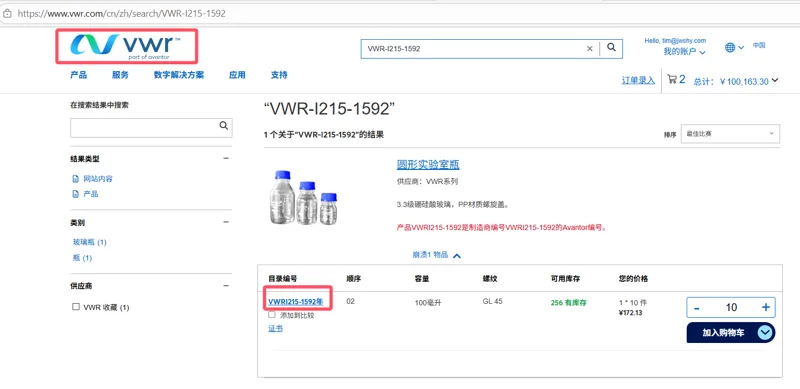
Task: Filter by 玻璃瓶 (1) category
Action: [x=90, y=242]
